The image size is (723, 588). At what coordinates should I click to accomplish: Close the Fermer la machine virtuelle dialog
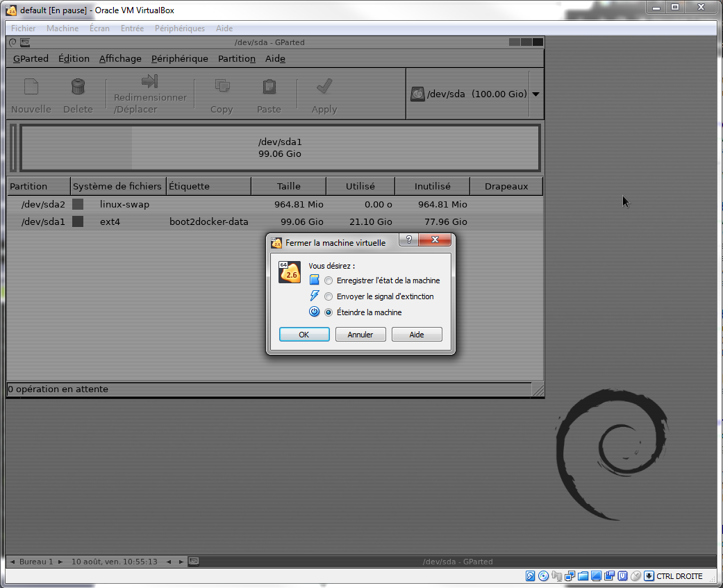tap(435, 240)
